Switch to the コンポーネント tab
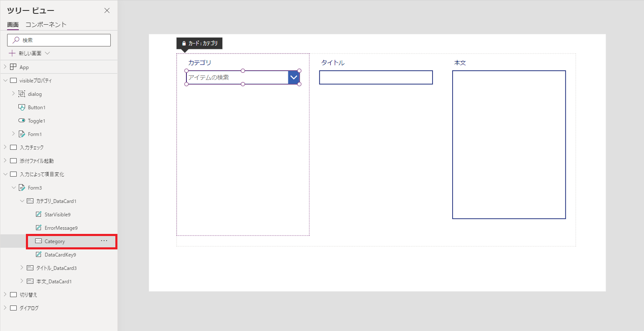This screenshot has width=644, height=331. [x=46, y=25]
